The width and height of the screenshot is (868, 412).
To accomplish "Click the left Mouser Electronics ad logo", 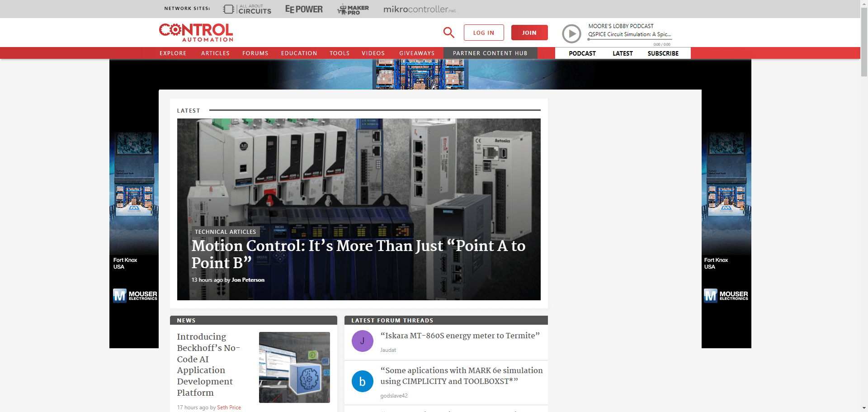I will tap(135, 296).
